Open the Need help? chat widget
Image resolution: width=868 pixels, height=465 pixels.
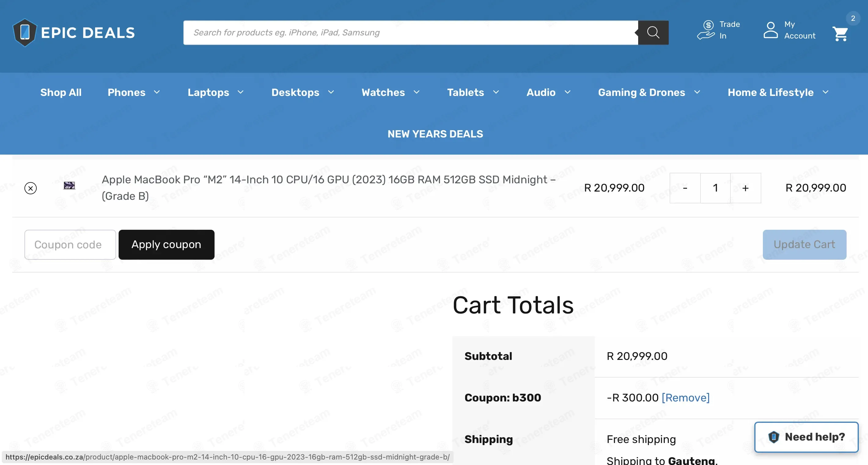pos(806,437)
